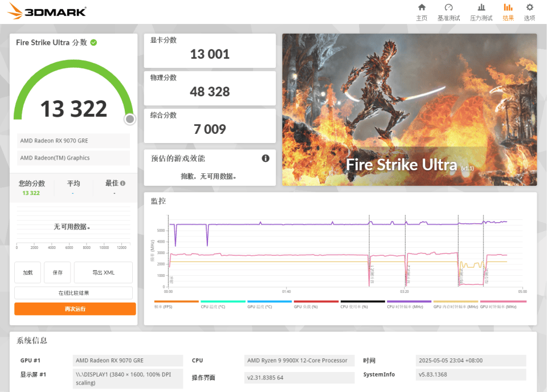Click the 3DMark logo

tap(47, 11)
